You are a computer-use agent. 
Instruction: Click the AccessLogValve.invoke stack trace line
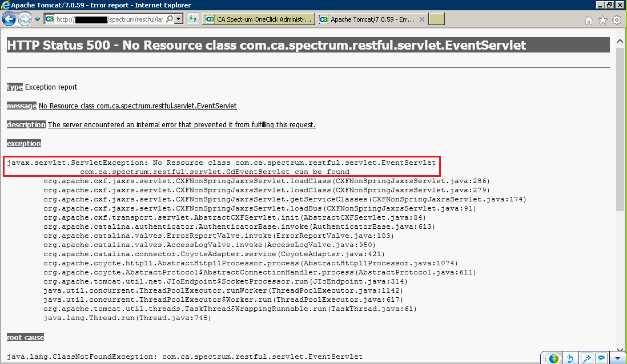[210, 245]
